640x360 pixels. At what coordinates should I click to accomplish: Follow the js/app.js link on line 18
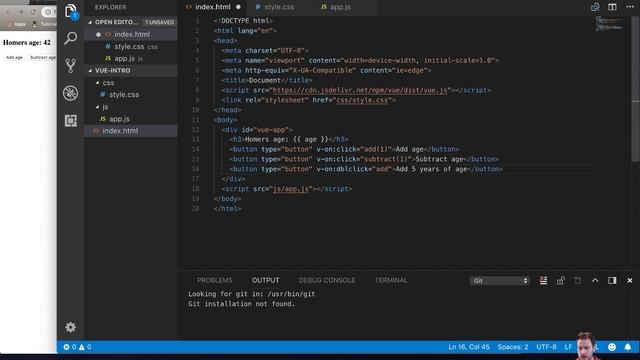[x=291, y=189]
